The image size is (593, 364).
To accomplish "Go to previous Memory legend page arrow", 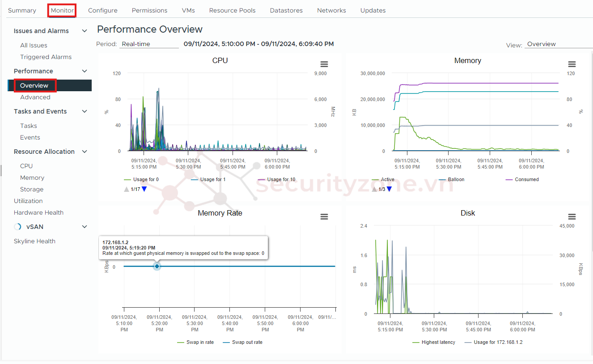I will click(x=374, y=189).
